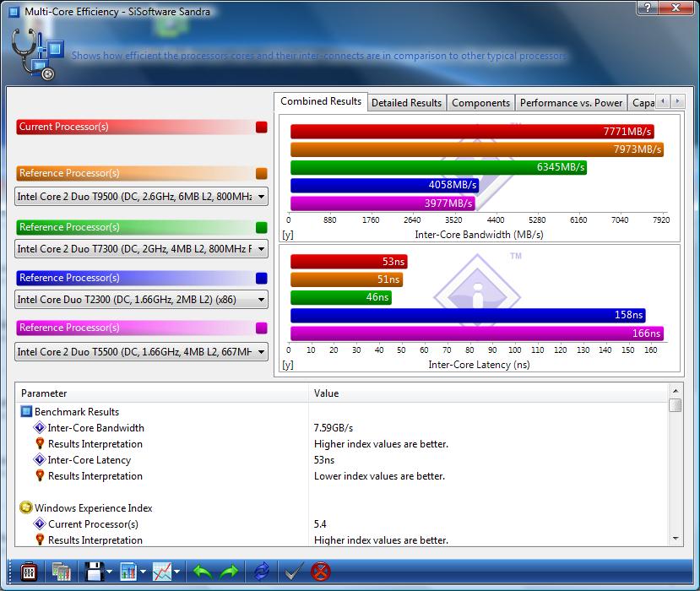Image resolution: width=700 pixels, height=591 pixels.
Task: Toggle the blue reference processor color box
Action: [262, 278]
